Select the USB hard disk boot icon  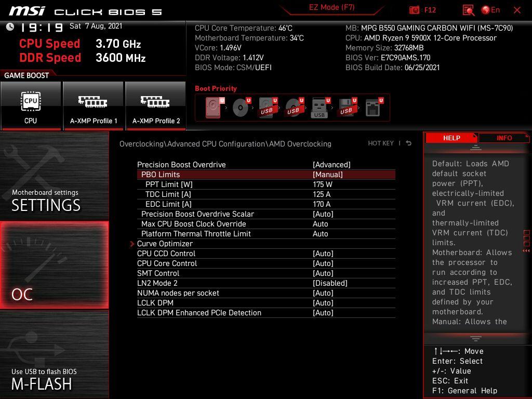click(x=268, y=108)
